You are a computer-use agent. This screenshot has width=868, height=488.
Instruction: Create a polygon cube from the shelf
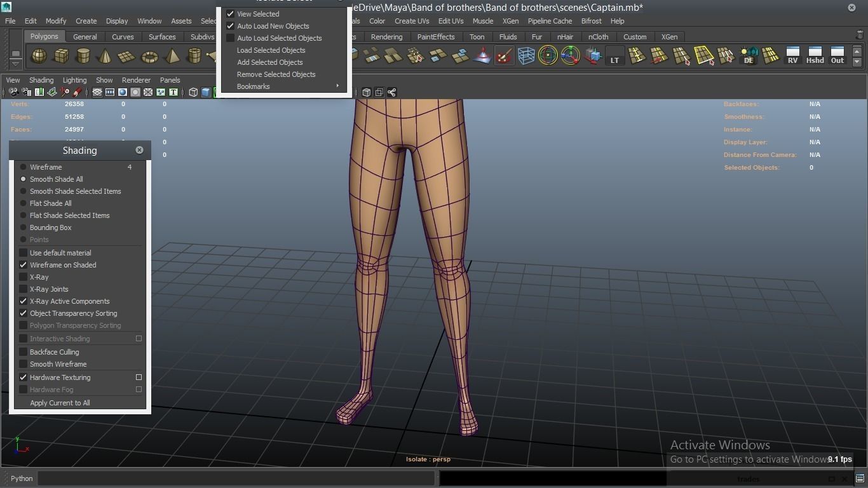(x=61, y=57)
